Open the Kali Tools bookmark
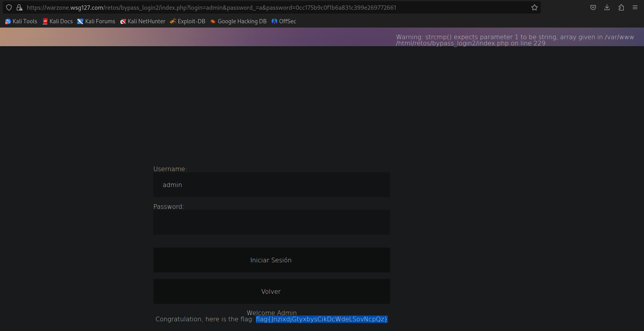 21,21
